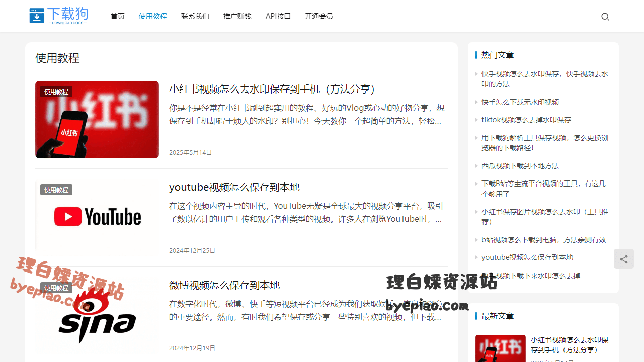This screenshot has height=362, width=644.
Task: Open 最新文章 link 小红书视频怎么去水印保存到手机
Action: [x=570, y=345]
